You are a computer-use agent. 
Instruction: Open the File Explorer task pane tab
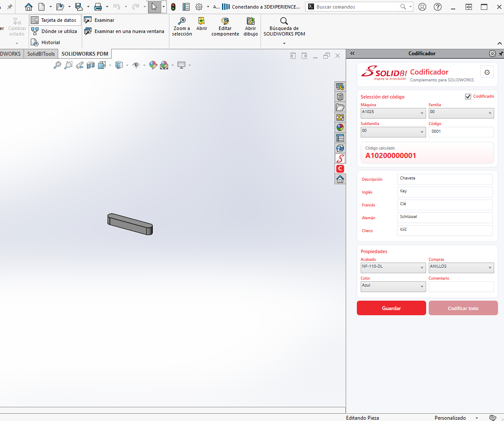[340, 107]
